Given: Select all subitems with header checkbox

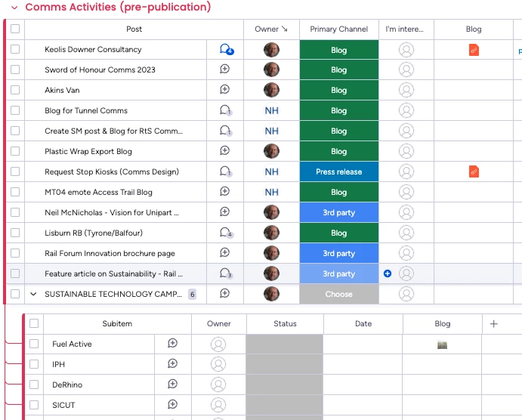Looking at the screenshot, I should [x=34, y=323].
